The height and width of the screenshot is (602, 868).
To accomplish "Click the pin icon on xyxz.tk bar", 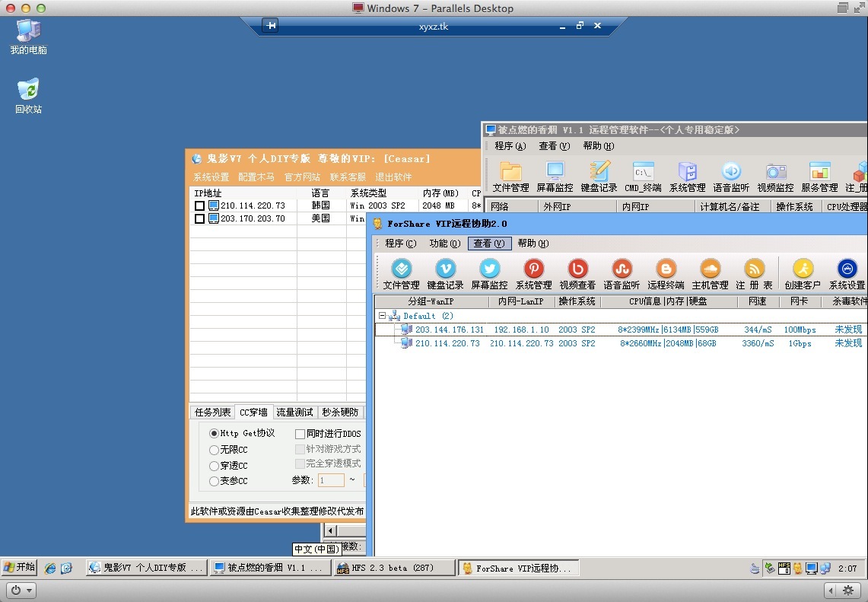I will click(x=271, y=25).
